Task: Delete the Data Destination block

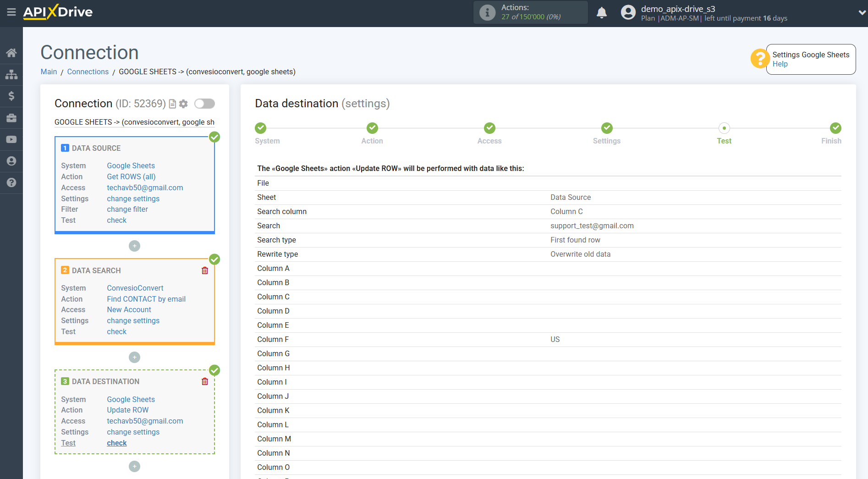Action: [205, 381]
